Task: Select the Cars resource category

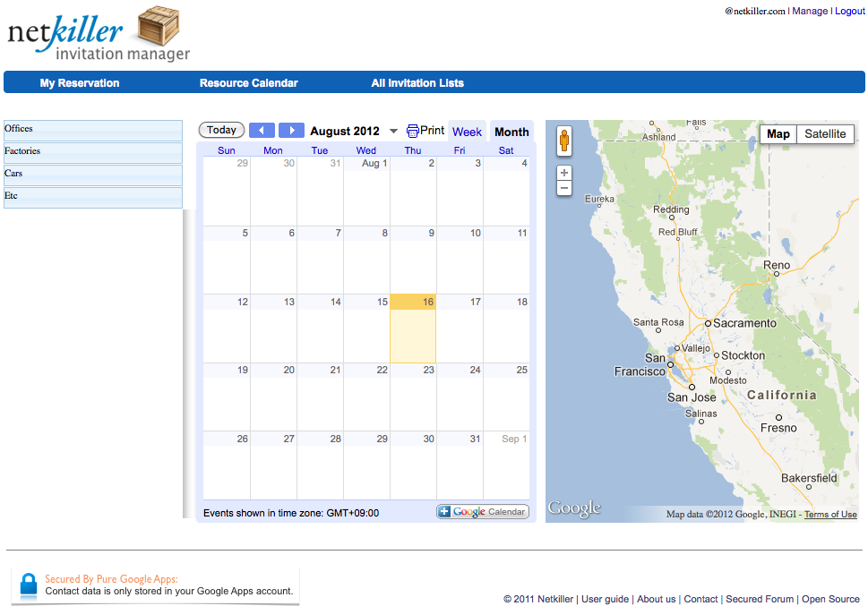Action: pyautogui.click(x=93, y=175)
